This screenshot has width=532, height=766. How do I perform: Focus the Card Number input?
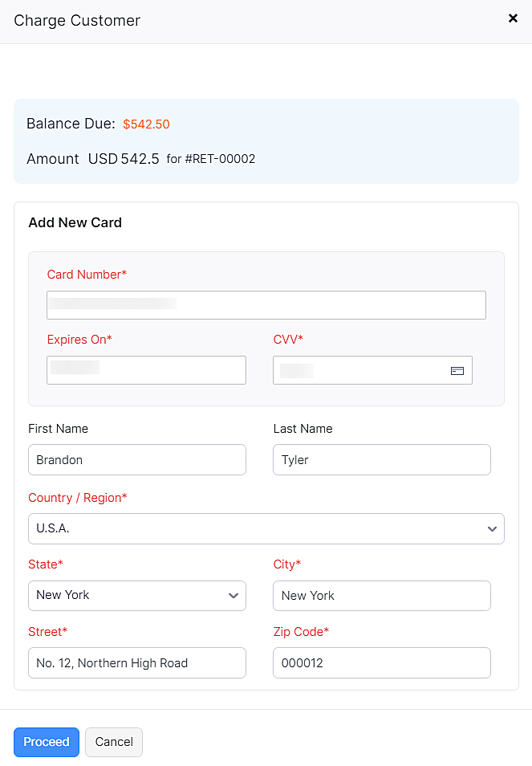point(266,305)
